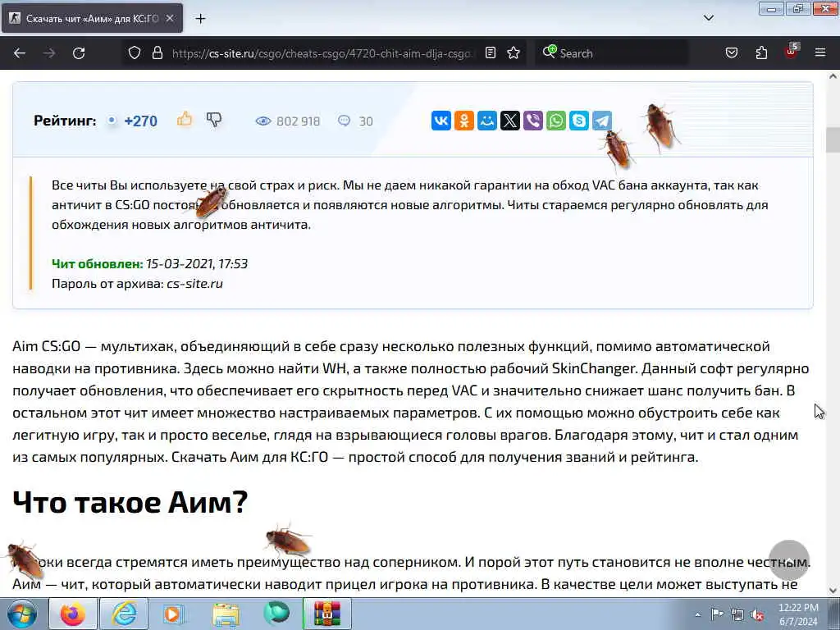Open network tray icon

click(737, 615)
